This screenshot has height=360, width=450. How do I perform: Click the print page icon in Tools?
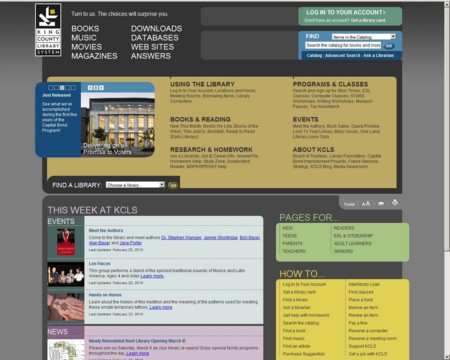coord(395,203)
